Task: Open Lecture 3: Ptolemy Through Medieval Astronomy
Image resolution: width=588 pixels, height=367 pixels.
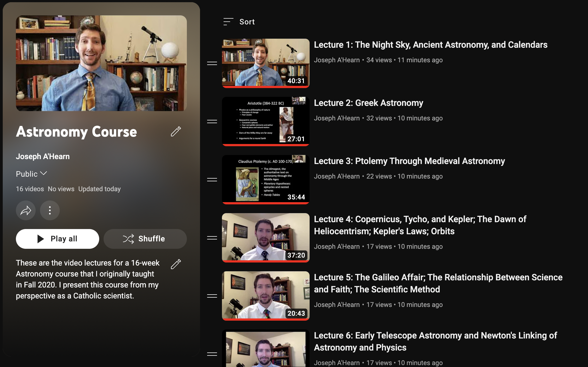Action: tap(409, 161)
